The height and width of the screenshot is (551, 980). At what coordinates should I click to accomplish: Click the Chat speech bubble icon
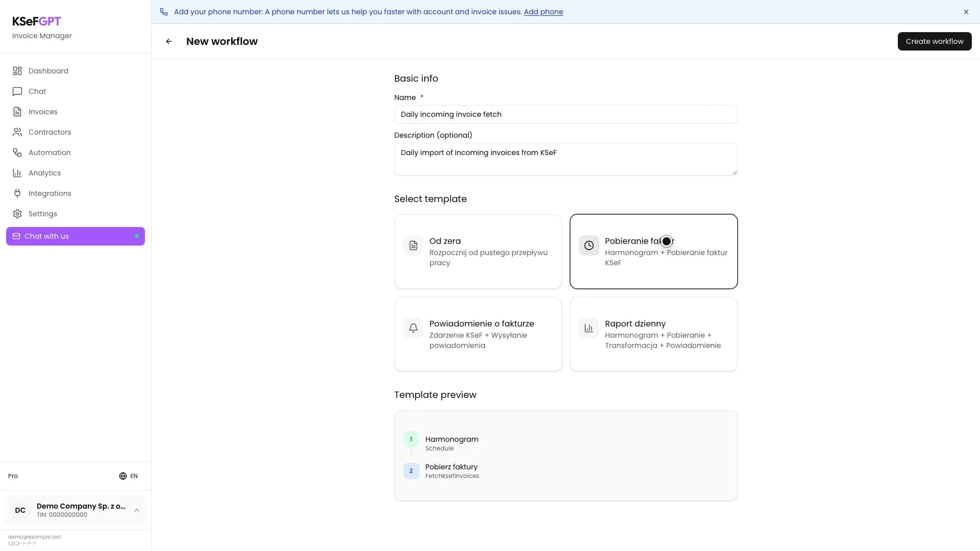(x=17, y=91)
